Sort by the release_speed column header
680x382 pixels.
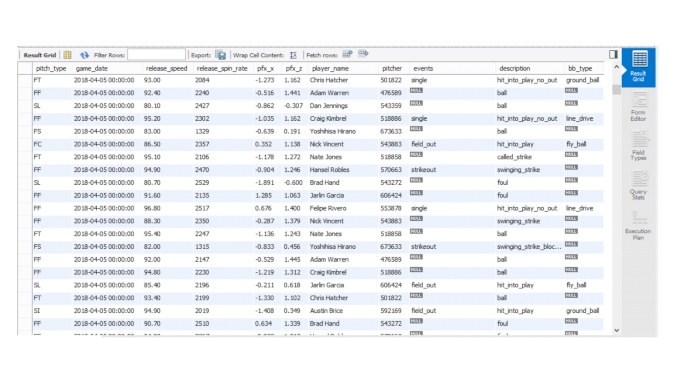[x=167, y=69]
